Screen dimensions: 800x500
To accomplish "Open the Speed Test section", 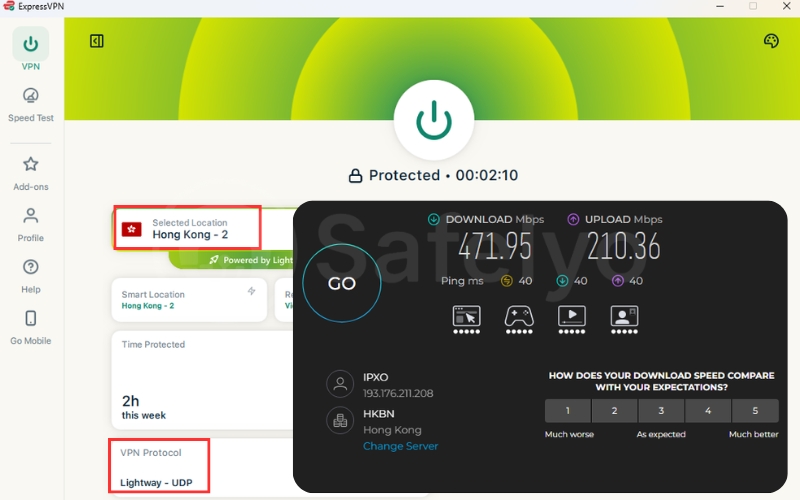I will click(x=31, y=105).
